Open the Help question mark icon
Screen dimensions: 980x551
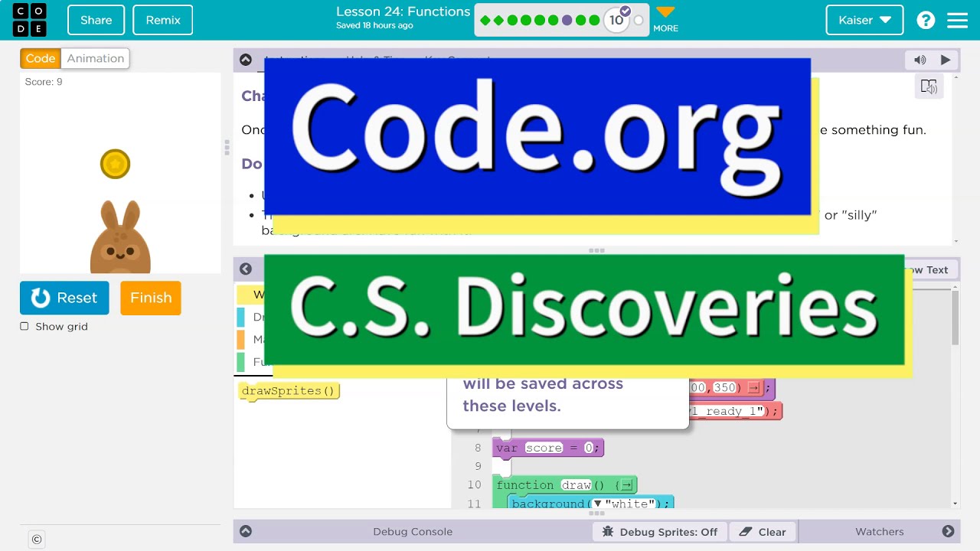926,20
